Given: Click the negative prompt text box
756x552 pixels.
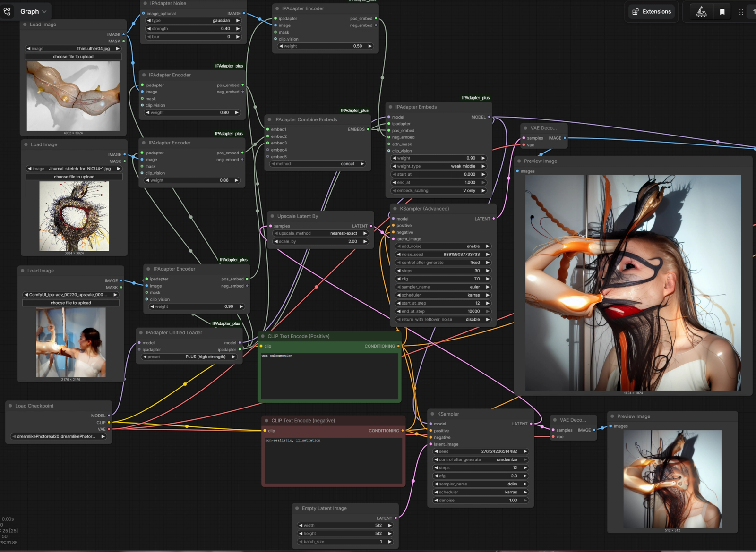Looking at the screenshot, I should click(334, 460).
